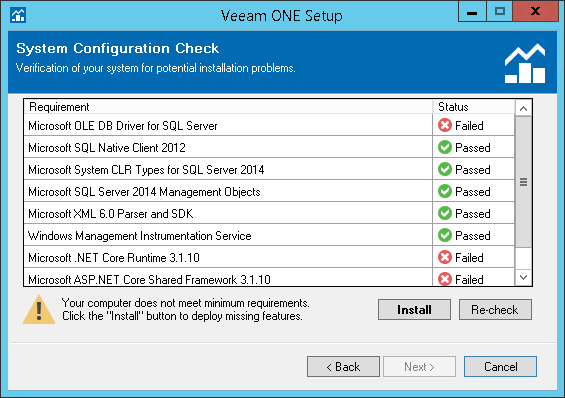The height and width of the screenshot is (398, 565).
Task: Cancel the Veeam ONE setup
Action: pyautogui.click(x=501, y=367)
